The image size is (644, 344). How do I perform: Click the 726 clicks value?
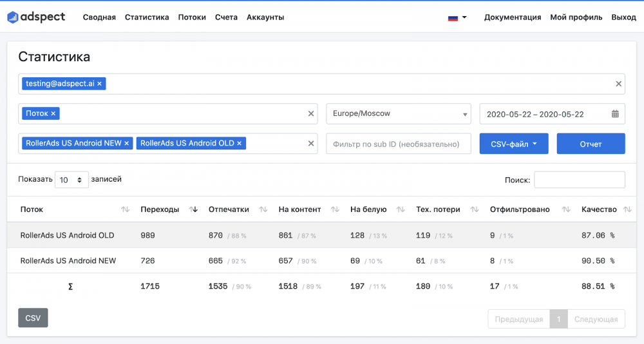pos(148,261)
